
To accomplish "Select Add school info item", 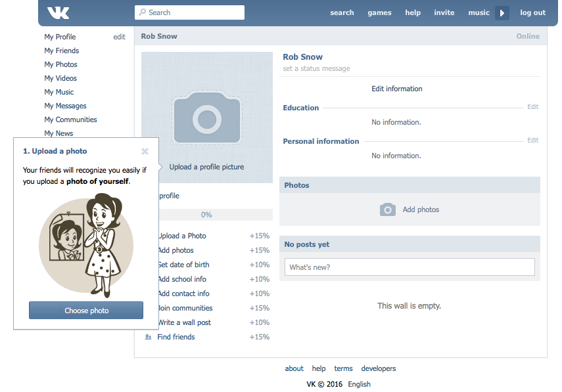I will (x=214, y=279).
